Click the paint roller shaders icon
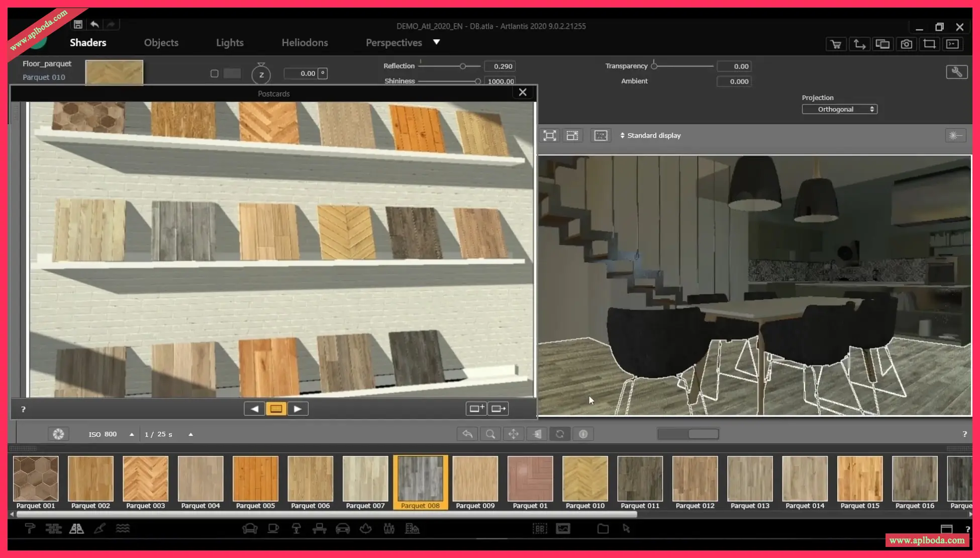The height and width of the screenshot is (558, 980). pos(30,528)
